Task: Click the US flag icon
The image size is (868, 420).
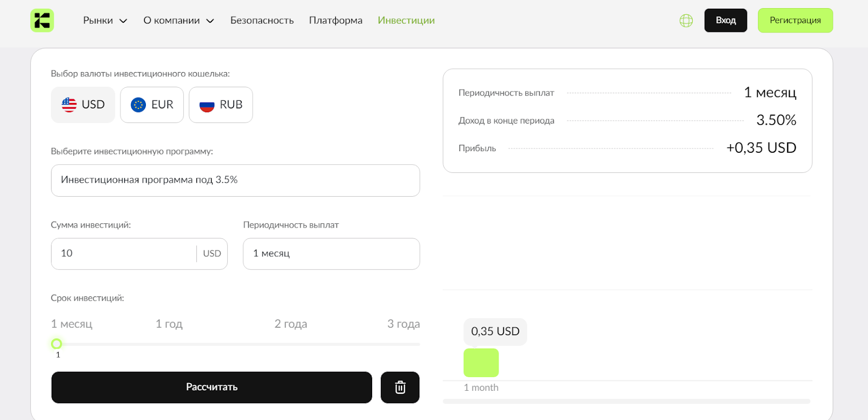Action: 69,105
